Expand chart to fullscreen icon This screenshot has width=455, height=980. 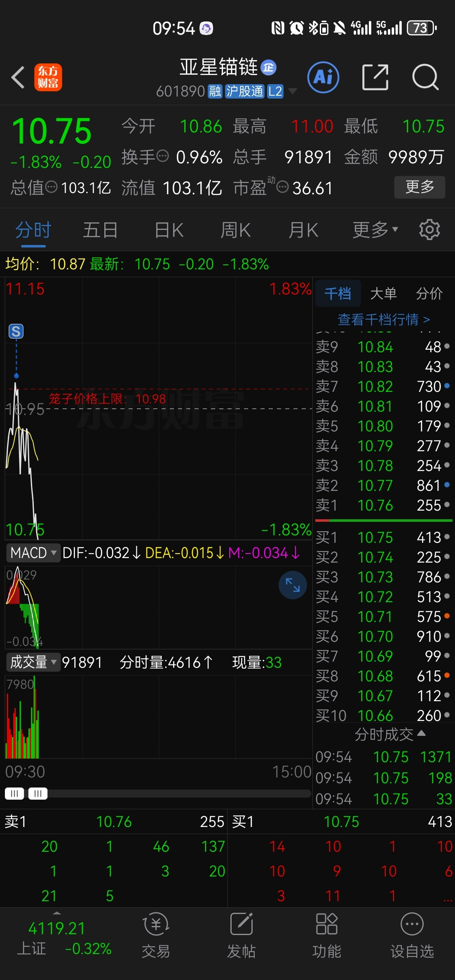point(293,585)
